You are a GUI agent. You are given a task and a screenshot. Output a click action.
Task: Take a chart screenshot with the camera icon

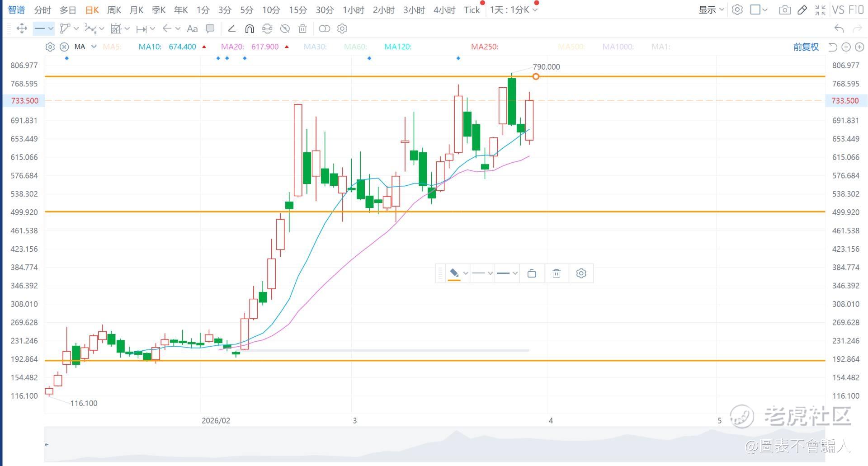(785, 9)
